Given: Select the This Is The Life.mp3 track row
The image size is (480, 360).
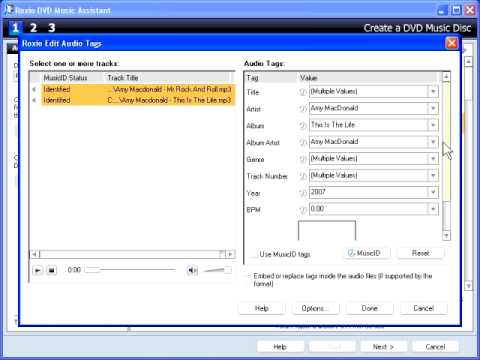Looking at the screenshot, I should click(x=138, y=100).
